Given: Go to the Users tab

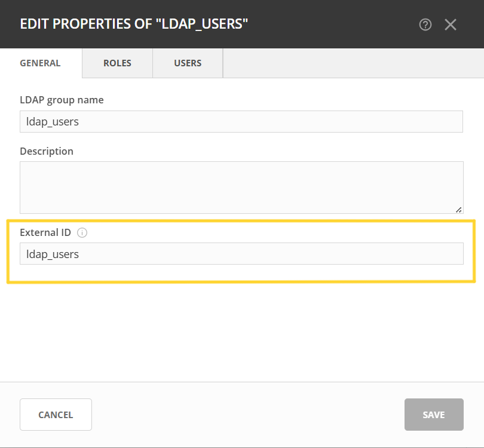Looking at the screenshot, I should coord(188,63).
